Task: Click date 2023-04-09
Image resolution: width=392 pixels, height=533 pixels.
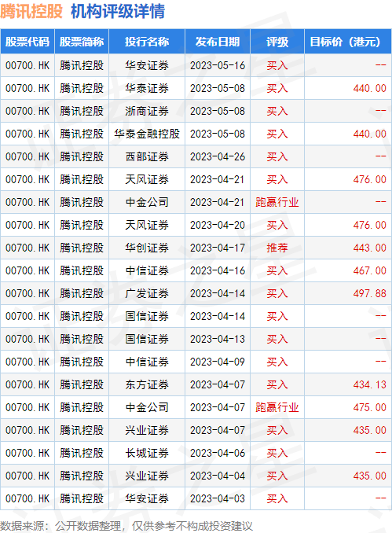Action: pyautogui.click(x=218, y=362)
